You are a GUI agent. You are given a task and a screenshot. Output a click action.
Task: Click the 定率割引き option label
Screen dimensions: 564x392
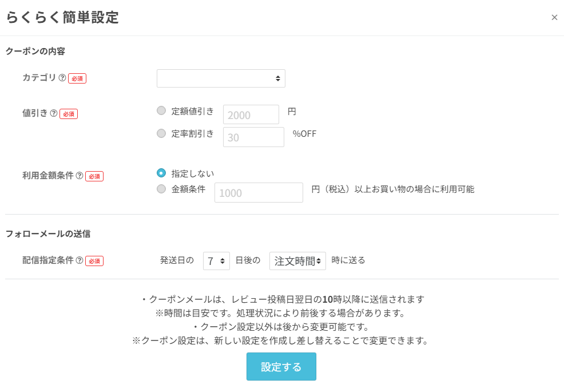(x=193, y=133)
